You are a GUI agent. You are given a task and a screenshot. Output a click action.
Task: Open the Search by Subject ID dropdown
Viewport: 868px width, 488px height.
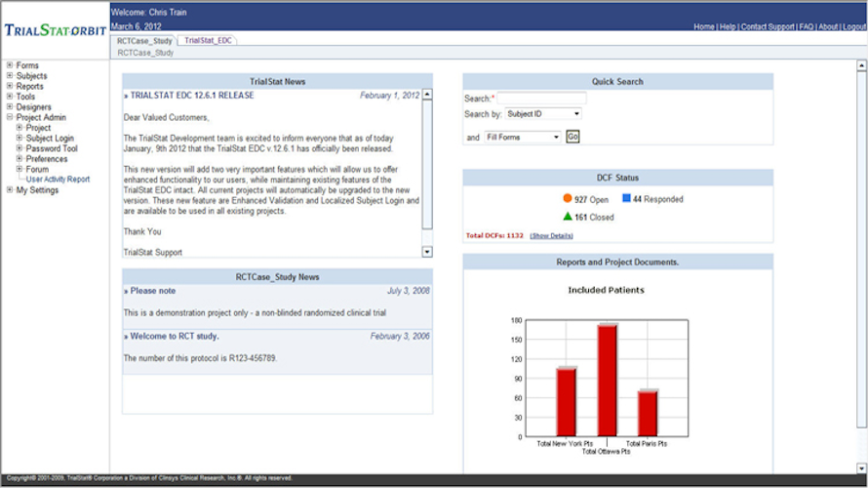(543, 113)
